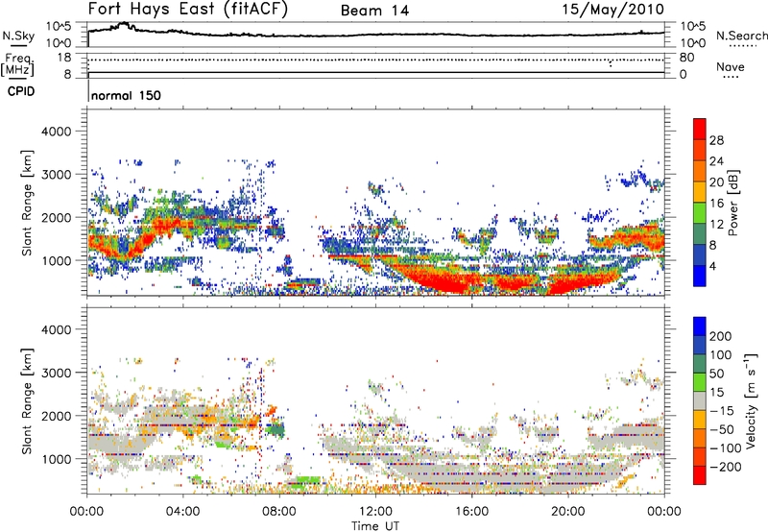This screenshot has height=532, width=768.
Task: Click the '16:00' time axis label
Action: [471, 512]
